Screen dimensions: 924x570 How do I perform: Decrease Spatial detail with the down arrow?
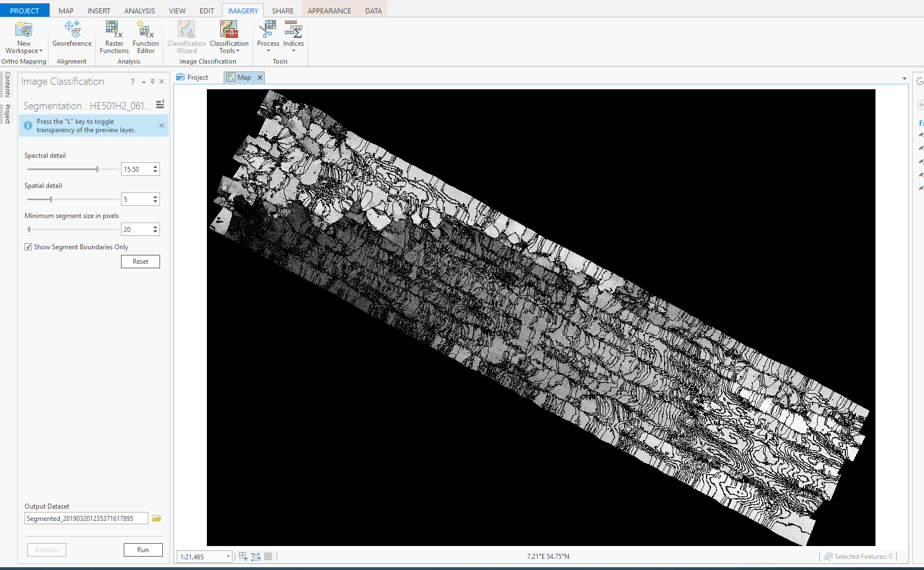pyautogui.click(x=156, y=202)
